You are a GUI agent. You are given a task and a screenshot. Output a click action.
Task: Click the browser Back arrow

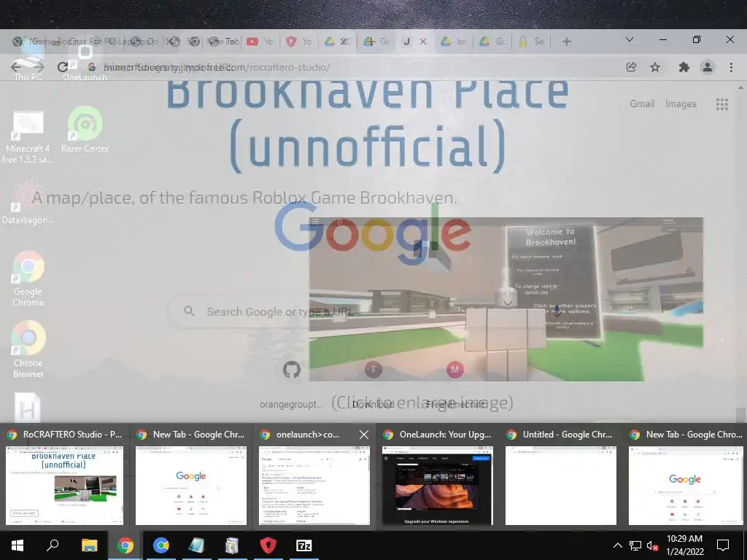(x=16, y=67)
